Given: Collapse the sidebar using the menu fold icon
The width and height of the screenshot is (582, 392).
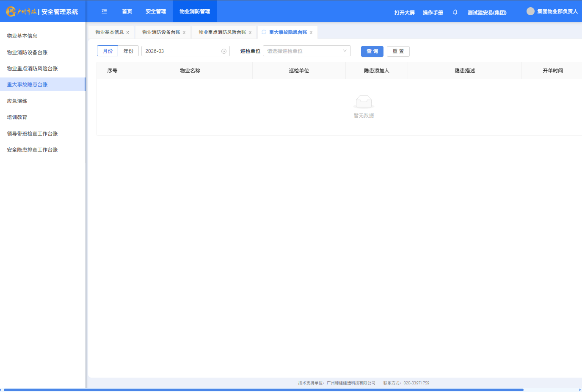Looking at the screenshot, I should (x=104, y=11).
